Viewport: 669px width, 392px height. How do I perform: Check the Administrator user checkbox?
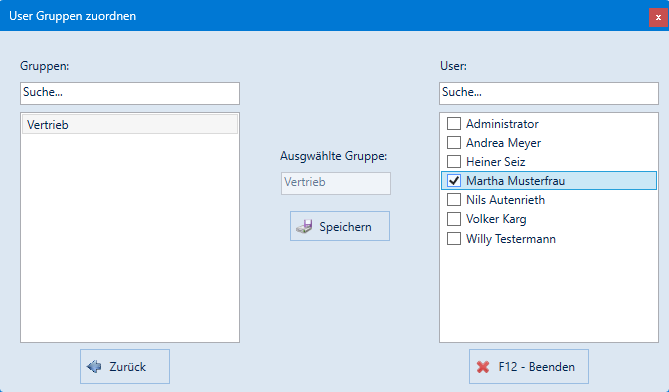tap(454, 124)
